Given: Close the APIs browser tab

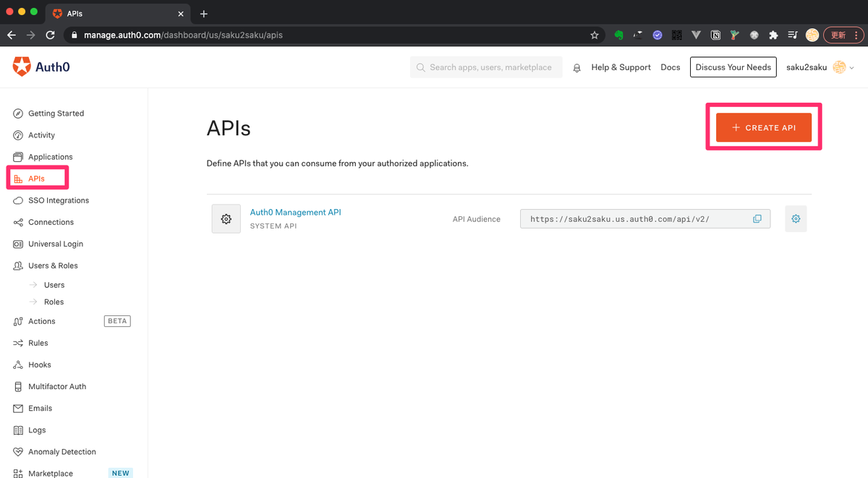Looking at the screenshot, I should (x=181, y=13).
